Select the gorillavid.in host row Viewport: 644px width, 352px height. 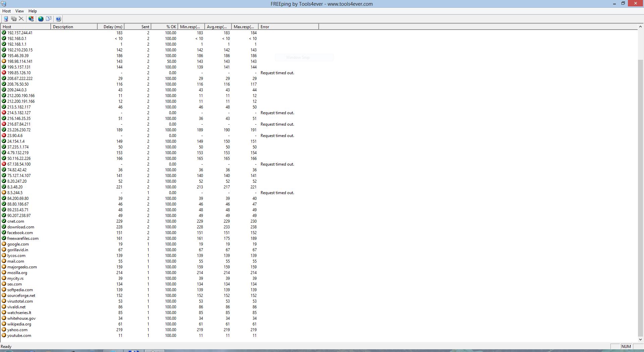point(159,250)
